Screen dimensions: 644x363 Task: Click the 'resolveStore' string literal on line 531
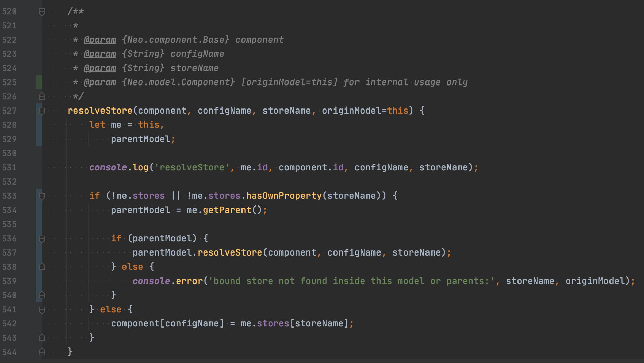192,167
